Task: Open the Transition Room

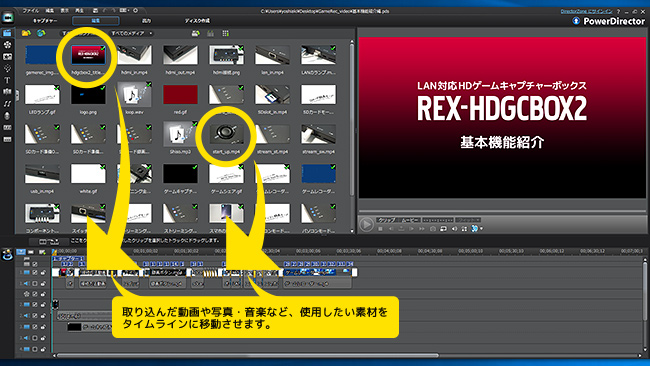Action: point(7,92)
